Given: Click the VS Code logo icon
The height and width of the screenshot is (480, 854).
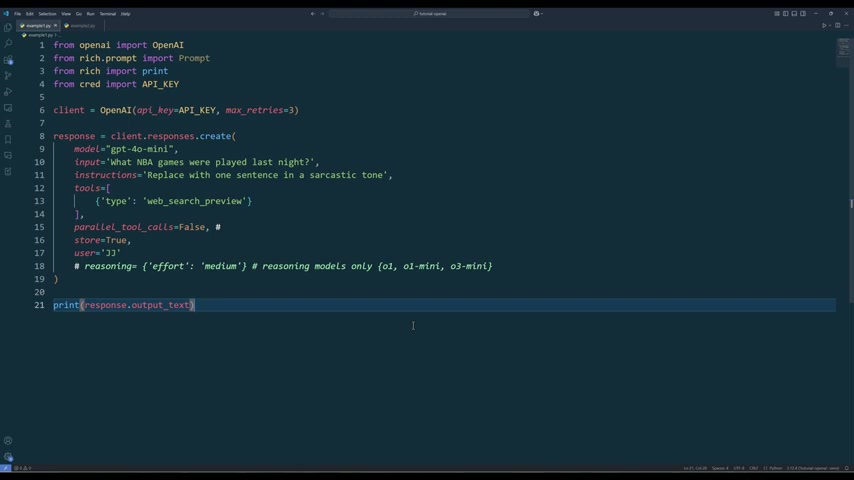Looking at the screenshot, I should (x=6, y=14).
